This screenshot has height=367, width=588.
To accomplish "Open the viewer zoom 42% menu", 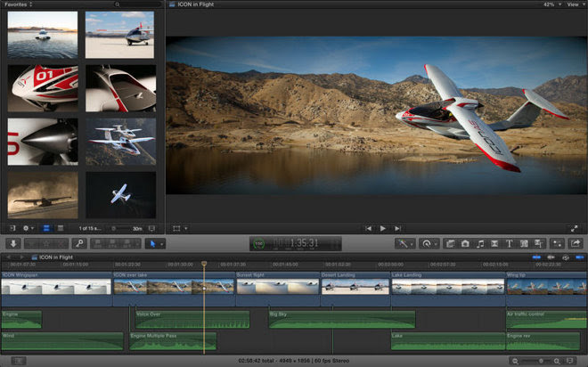I will pos(552,4).
